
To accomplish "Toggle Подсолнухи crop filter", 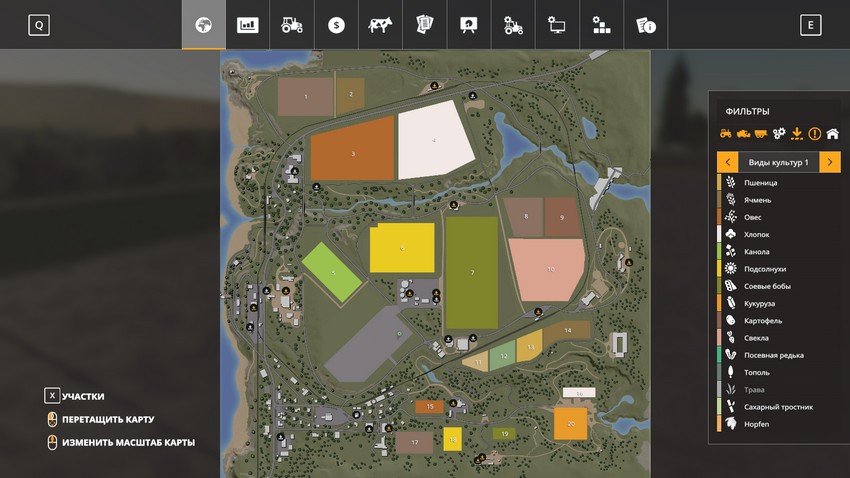I will [778, 269].
